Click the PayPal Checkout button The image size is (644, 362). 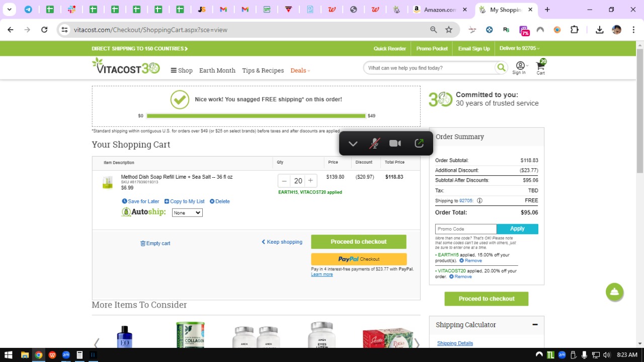coord(359,259)
